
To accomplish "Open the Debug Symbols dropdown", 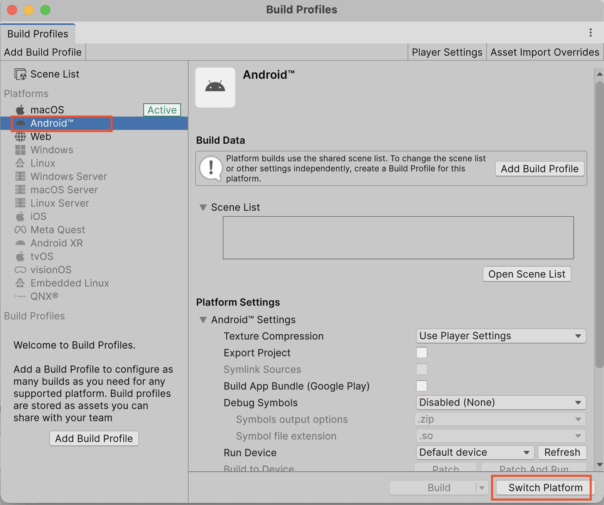I will (x=500, y=403).
